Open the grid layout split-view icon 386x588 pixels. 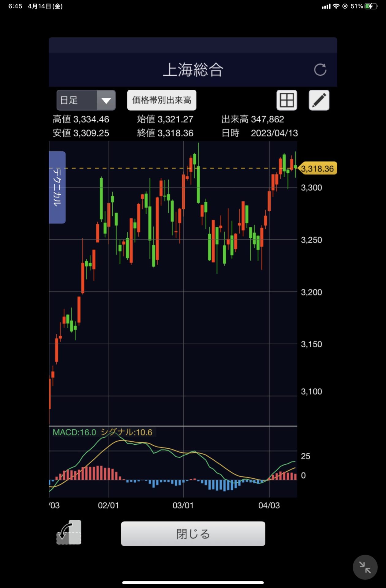point(287,100)
